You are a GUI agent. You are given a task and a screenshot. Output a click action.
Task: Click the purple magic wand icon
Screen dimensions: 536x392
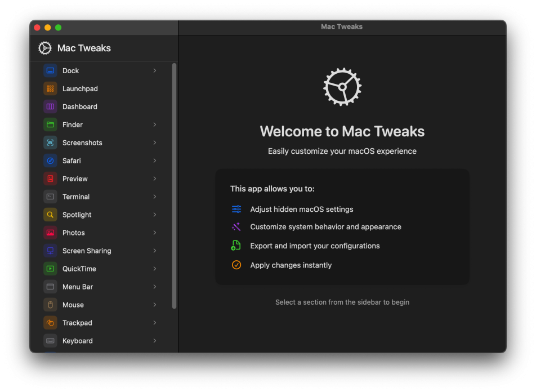[x=236, y=227]
